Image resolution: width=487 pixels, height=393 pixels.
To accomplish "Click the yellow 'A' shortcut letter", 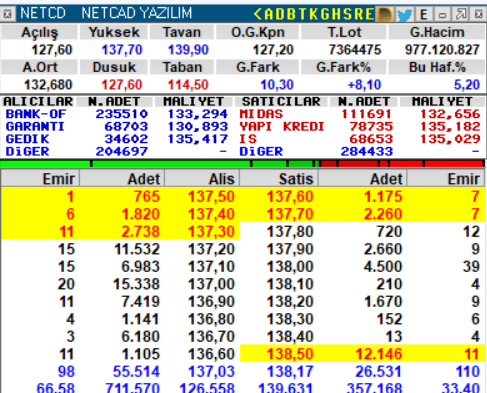I will 269,14.
